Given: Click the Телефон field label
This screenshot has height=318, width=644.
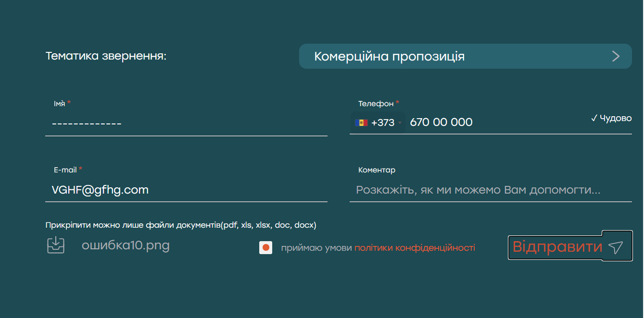Looking at the screenshot, I should tap(376, 103).
